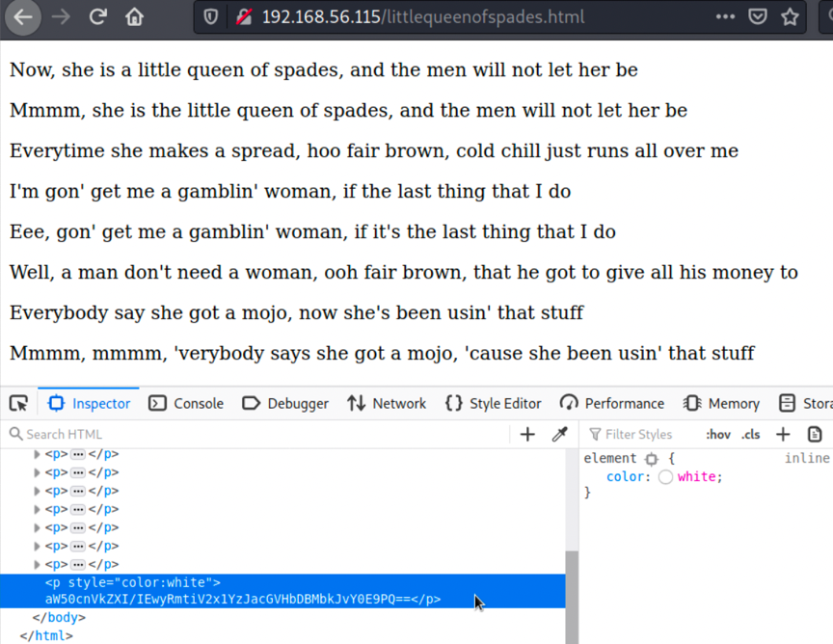Click the line starting "Eee, gon' get me"
This screenshot has width=833, height=644.
pyautogui.click(x=312, y=231)
